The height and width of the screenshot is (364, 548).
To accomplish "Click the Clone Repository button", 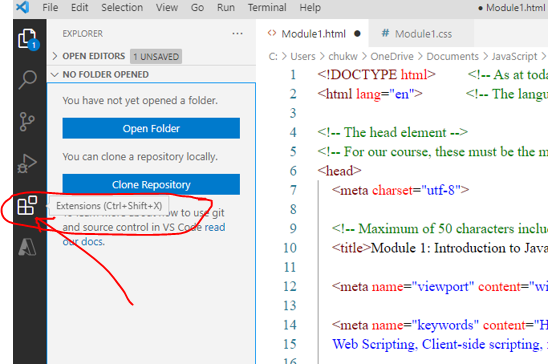I will 151,184.
